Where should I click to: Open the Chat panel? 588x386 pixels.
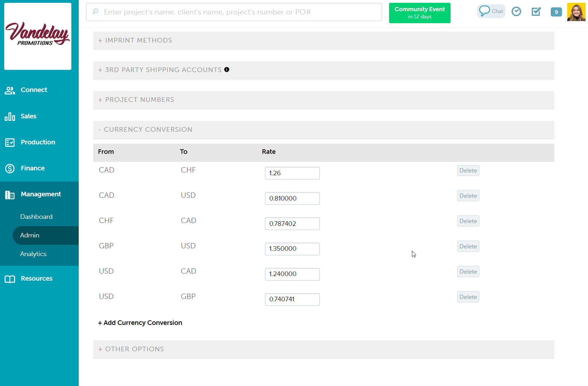coord(491,11)
